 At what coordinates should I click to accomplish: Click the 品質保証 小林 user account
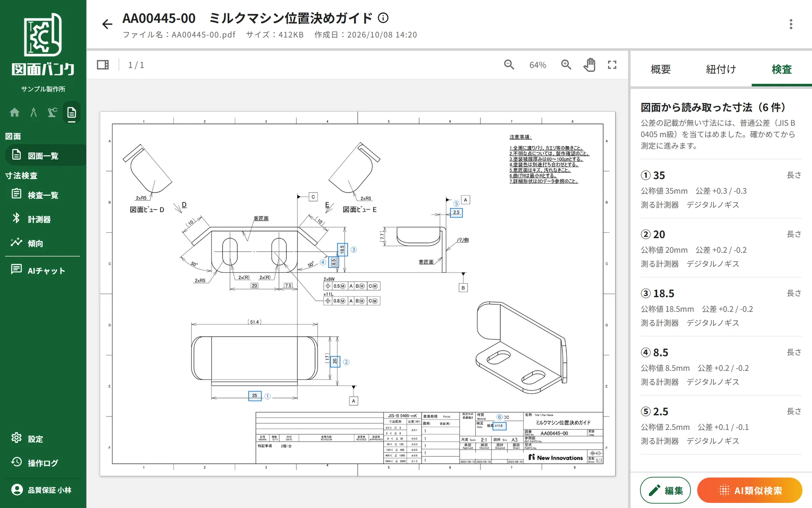click(x=43, y=490)
